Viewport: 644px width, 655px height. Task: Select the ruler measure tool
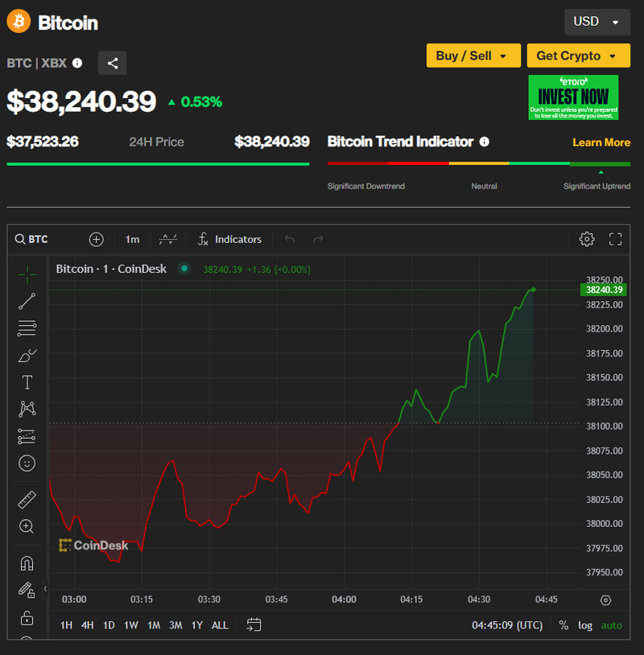(27, 500)
